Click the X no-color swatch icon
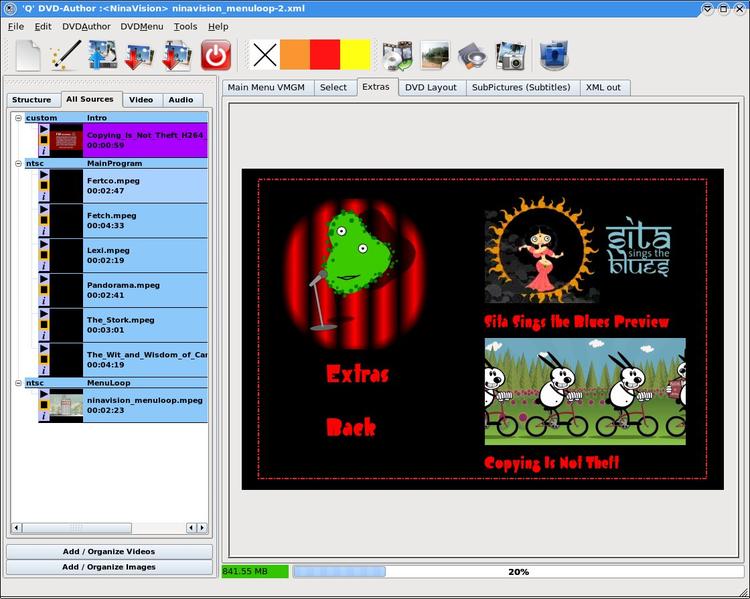 (x=265, y=55)
